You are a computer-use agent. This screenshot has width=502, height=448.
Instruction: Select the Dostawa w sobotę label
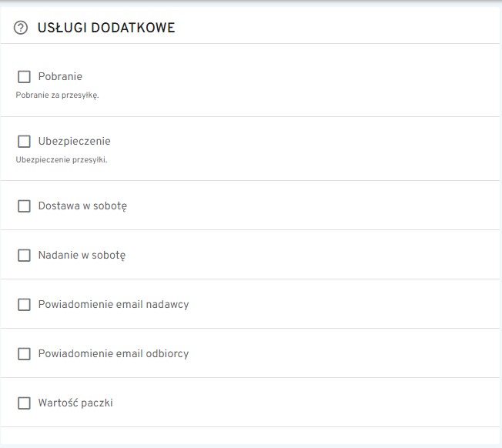(x=82, y=206)
